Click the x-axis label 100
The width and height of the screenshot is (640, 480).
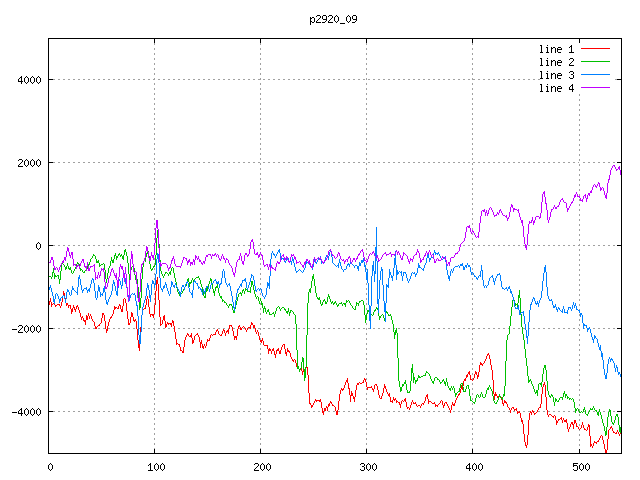tap(156, 467)
